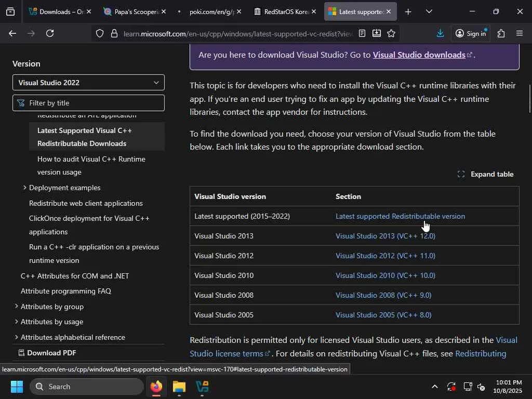This screenshot has width=532, height=399.
Task: Open the Firefox hamburger menu
Action: tap(520, 33)
